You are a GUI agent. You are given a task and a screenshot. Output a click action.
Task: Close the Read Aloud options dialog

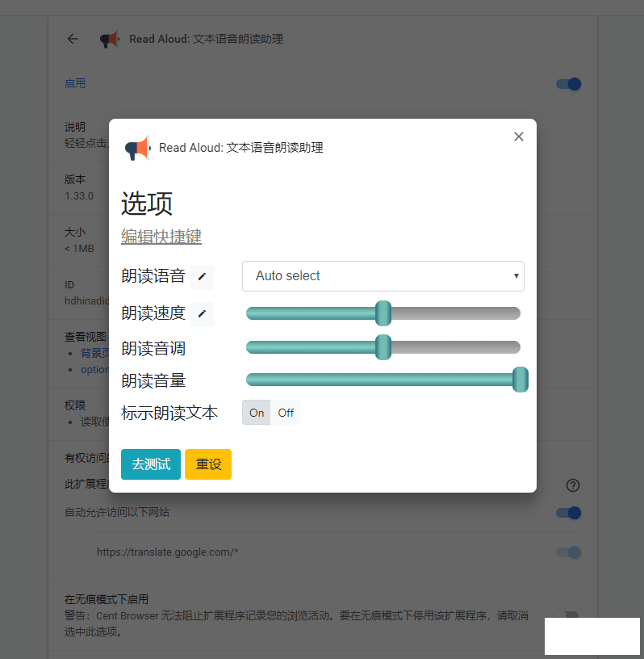tap(518, 136)
